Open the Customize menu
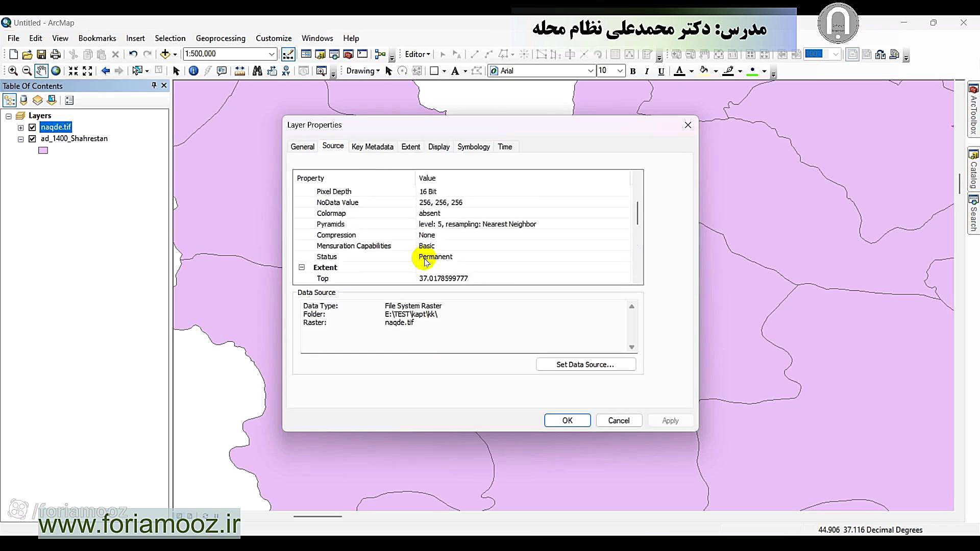Screen dimensions: 980x551 pyautogui.click(x=274, y=38)
